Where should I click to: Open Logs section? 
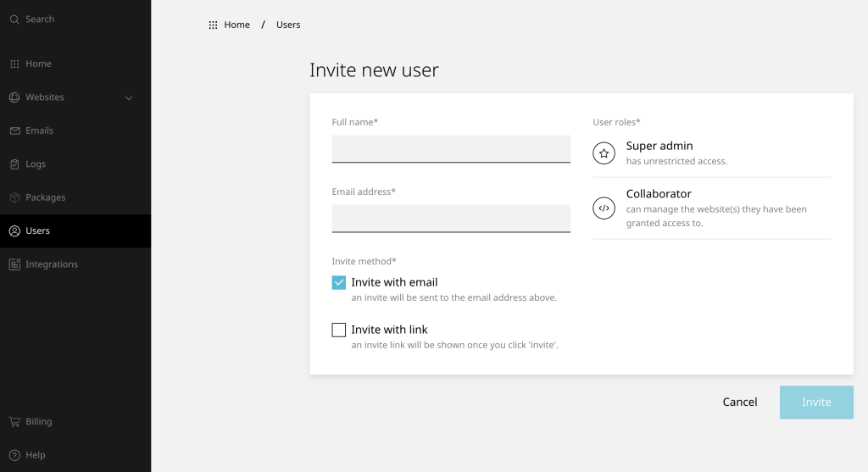pos(75,164)
